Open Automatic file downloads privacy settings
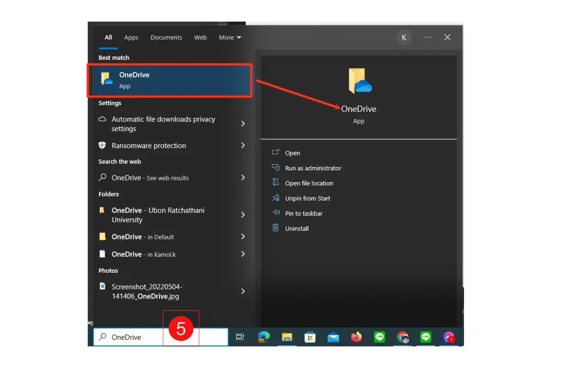The width and height of the screenshot is (588, 368). pos(164,124)
